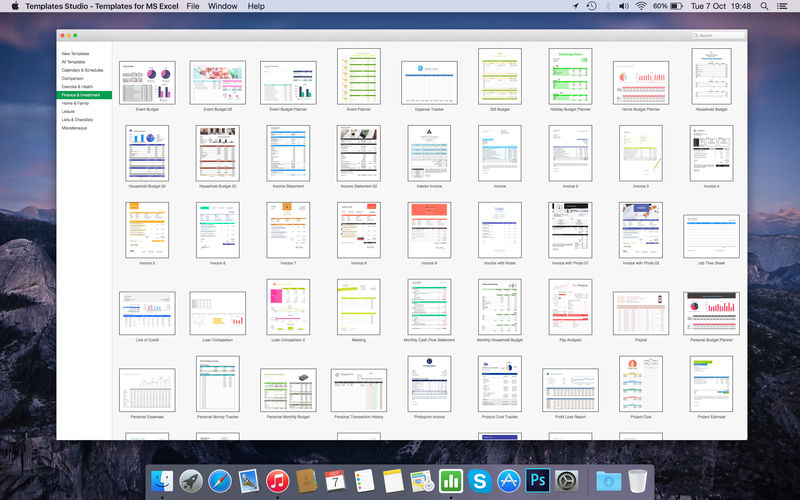Open the Event Budget 02 template
800x500 pixels.
click(217, 83)
